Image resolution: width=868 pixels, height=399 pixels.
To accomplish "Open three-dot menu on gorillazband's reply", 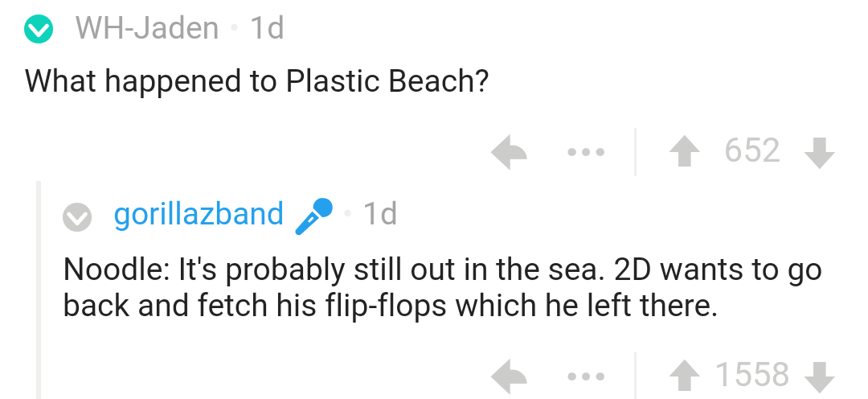I will point(586,376).
